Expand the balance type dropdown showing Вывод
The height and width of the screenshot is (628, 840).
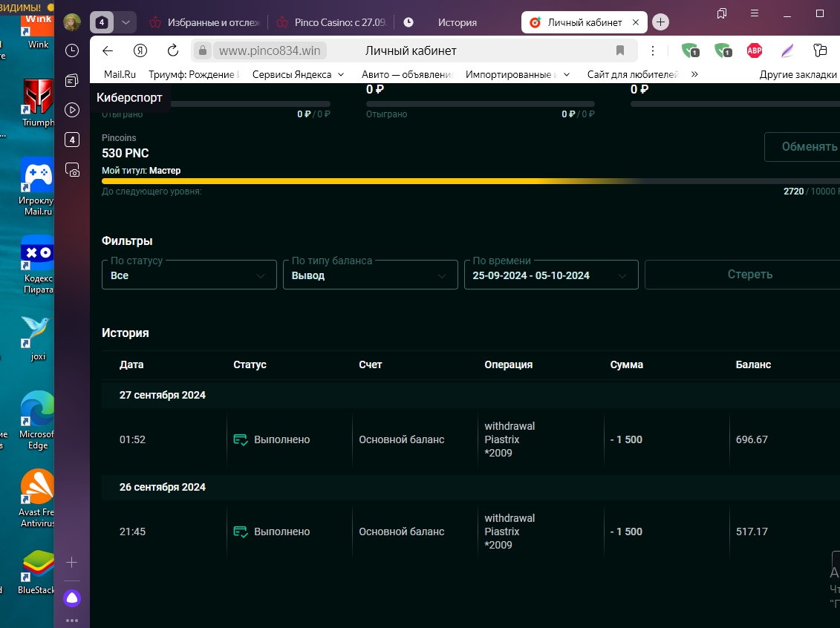tap(370, 275)
